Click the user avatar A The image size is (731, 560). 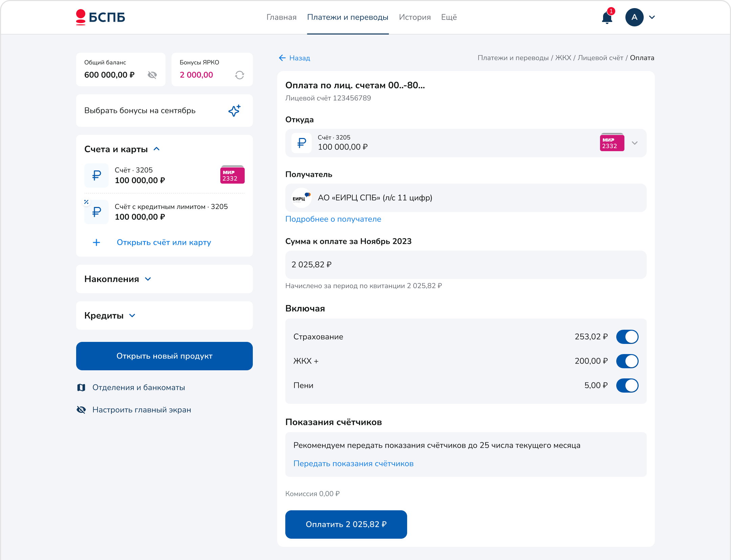tap(634, 17)
